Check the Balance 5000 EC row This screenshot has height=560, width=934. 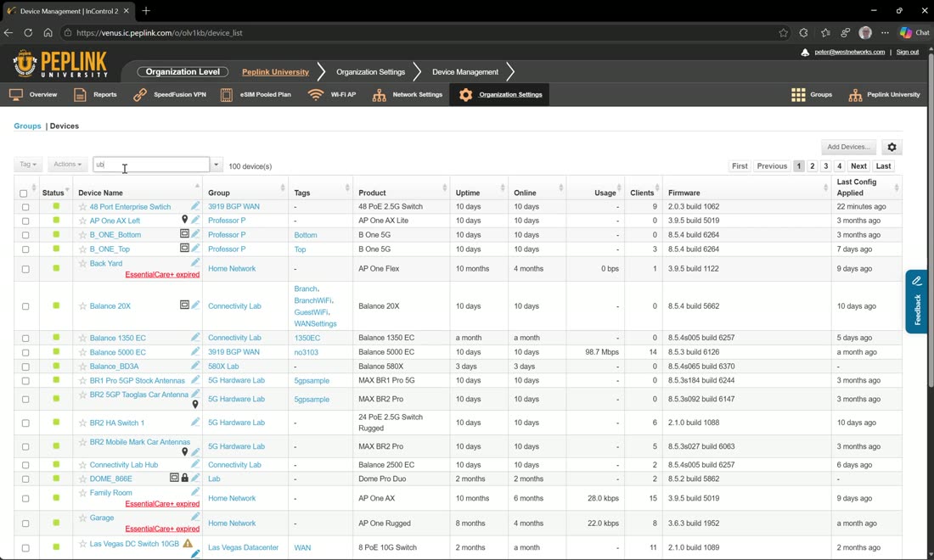[x=25, y=352]
